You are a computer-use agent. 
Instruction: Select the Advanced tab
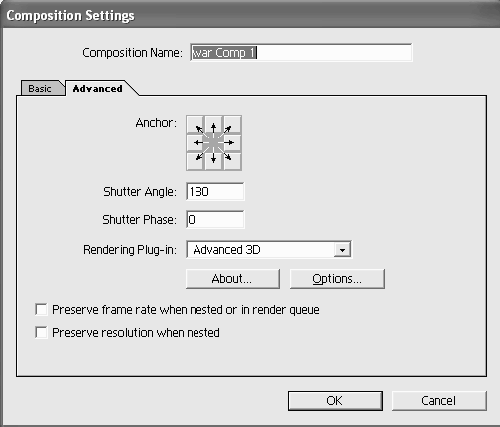[98, 88]
